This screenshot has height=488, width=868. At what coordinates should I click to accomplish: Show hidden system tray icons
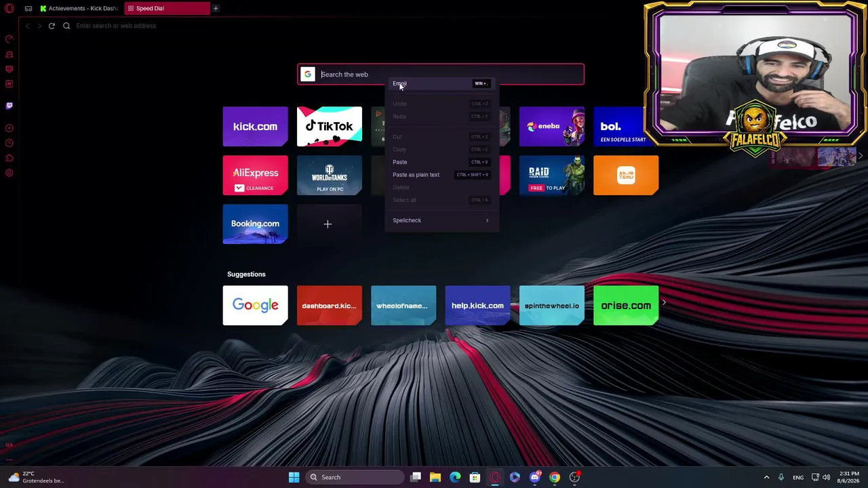tap(767, 477)
